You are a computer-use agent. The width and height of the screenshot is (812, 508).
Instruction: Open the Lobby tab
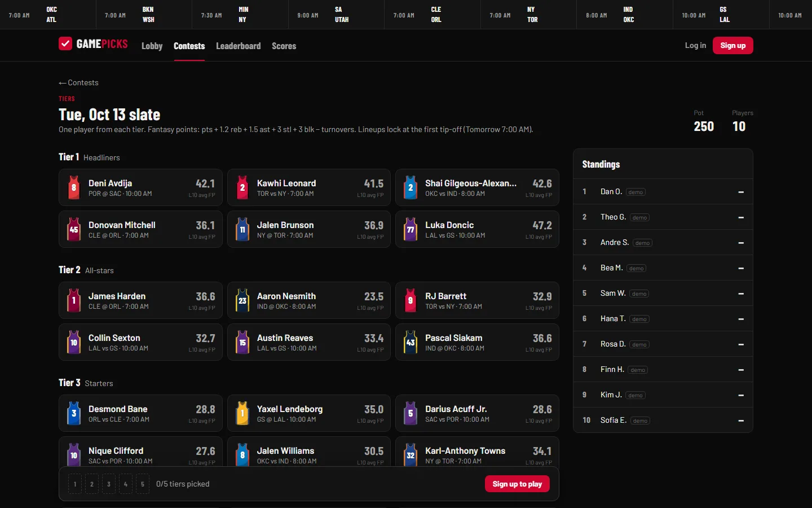(152, 46)
